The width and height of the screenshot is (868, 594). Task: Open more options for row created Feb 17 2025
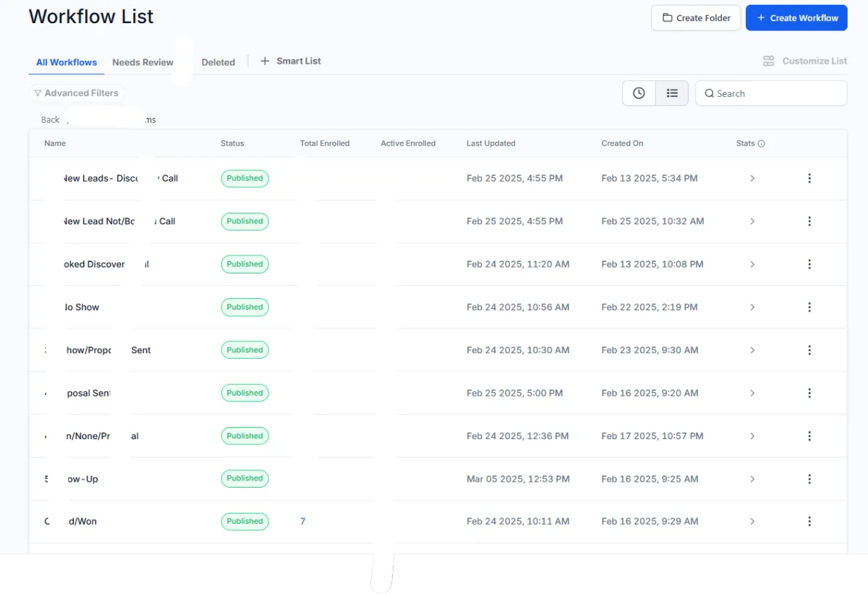click(809, 436)
